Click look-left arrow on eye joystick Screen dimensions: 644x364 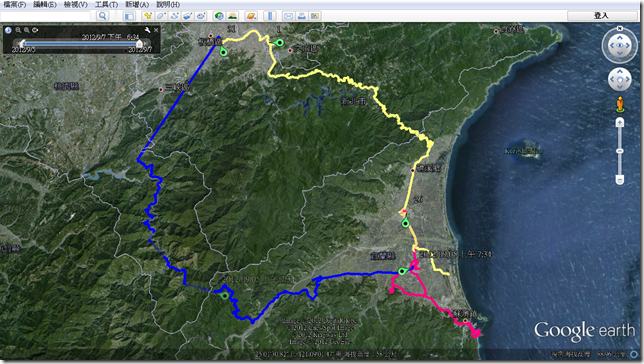pyautogui.click(x=612, y=45)
